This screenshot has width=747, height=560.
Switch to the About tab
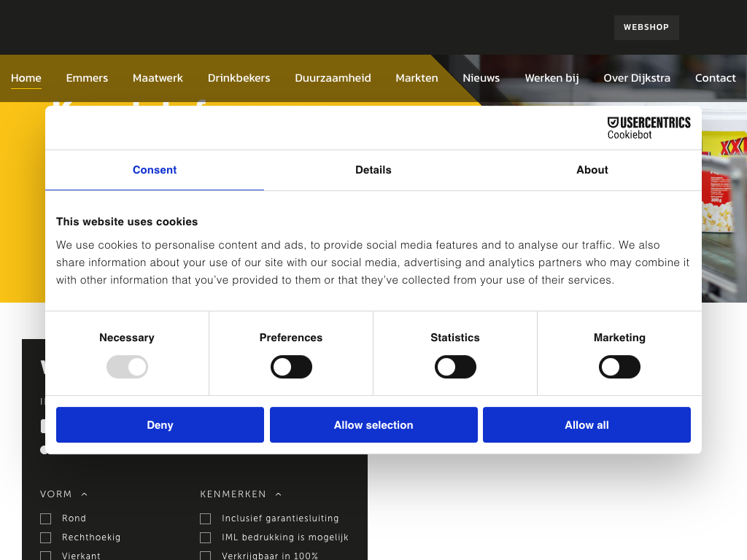[592, 170]
